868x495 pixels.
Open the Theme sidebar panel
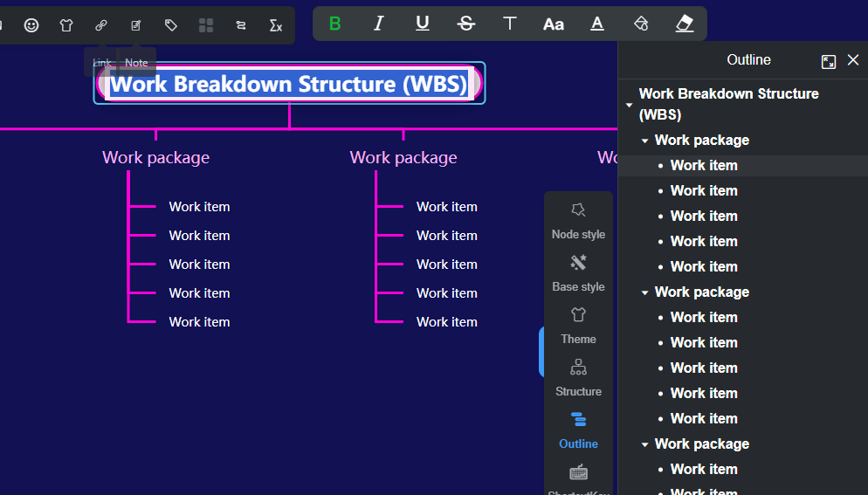click(578, 326)
